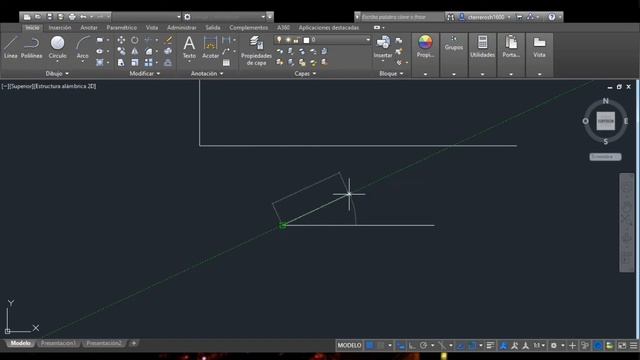
Task: Click the Portapapeles paste icon
Action: tap(511, 42)
